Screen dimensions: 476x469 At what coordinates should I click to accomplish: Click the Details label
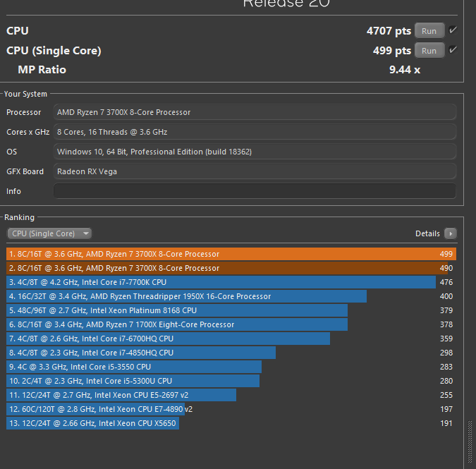[427, 233]
